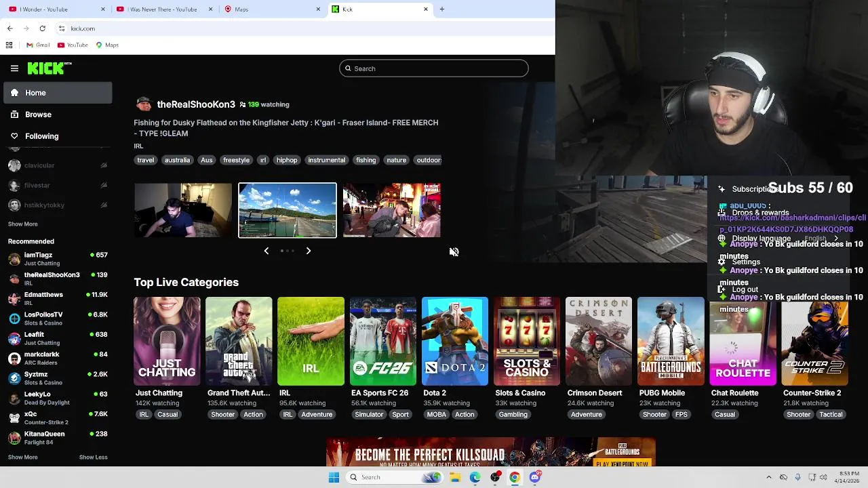Select the nature tag

click(396, 160)
